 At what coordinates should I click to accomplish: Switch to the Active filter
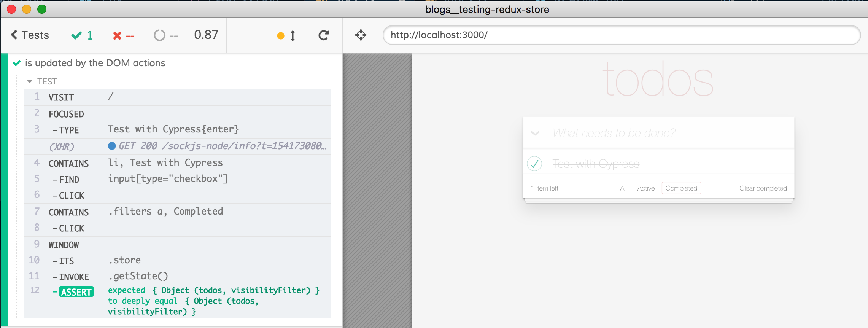click(x=646, y=188)
